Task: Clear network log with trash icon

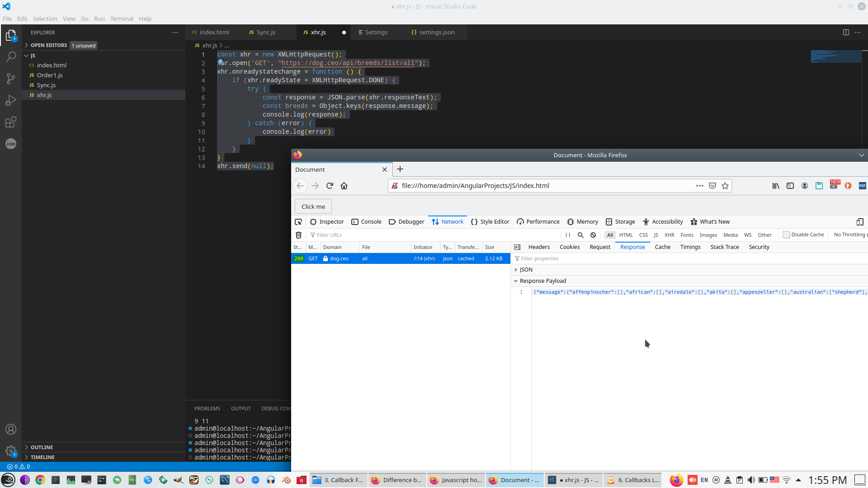Action: point(298,235)
